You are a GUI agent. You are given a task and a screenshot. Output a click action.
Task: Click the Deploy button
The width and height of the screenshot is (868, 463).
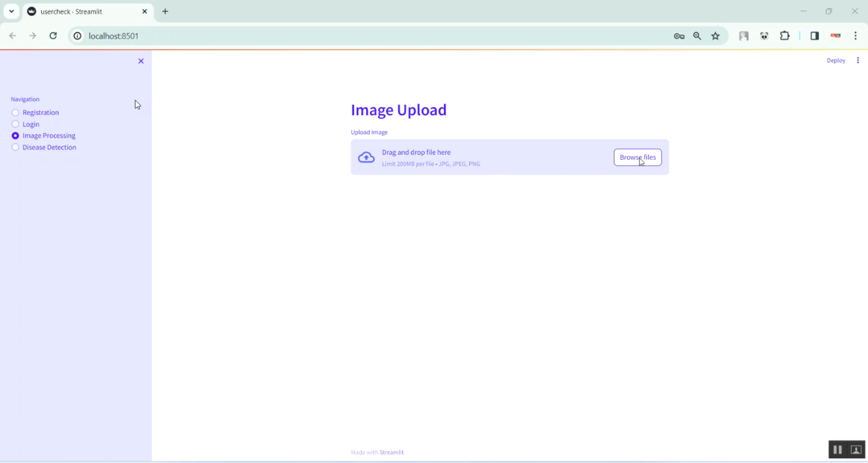coord(836,60)
